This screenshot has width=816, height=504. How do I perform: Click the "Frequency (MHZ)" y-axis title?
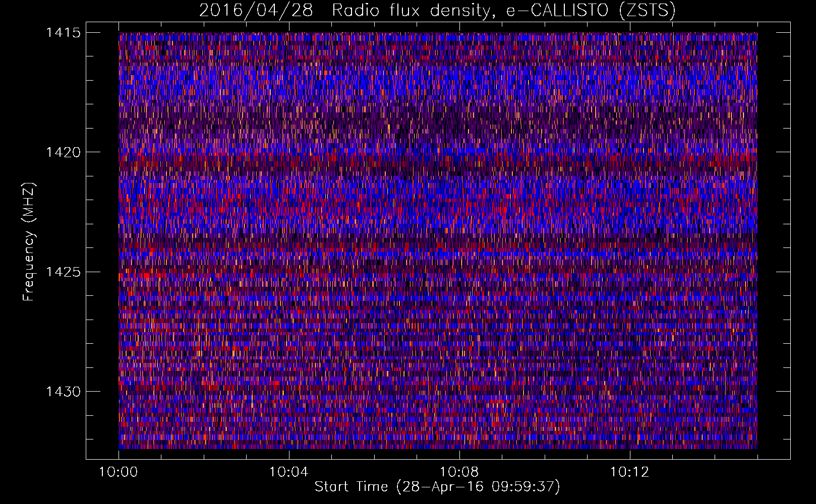click(29, 242)
